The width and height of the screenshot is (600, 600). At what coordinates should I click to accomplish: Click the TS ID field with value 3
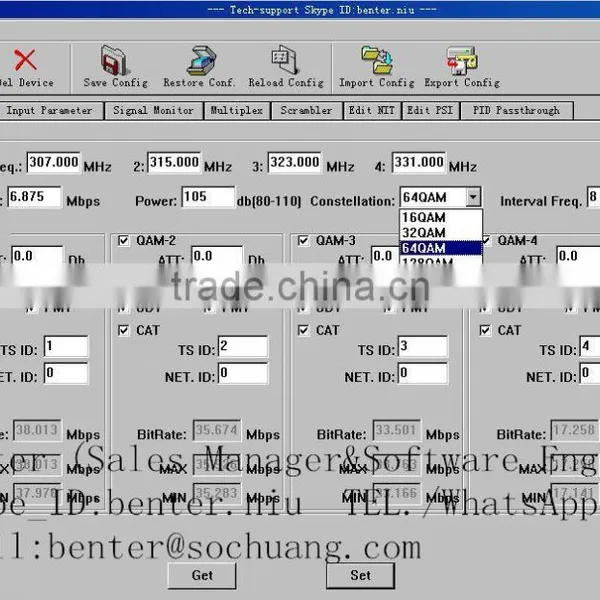422,346
